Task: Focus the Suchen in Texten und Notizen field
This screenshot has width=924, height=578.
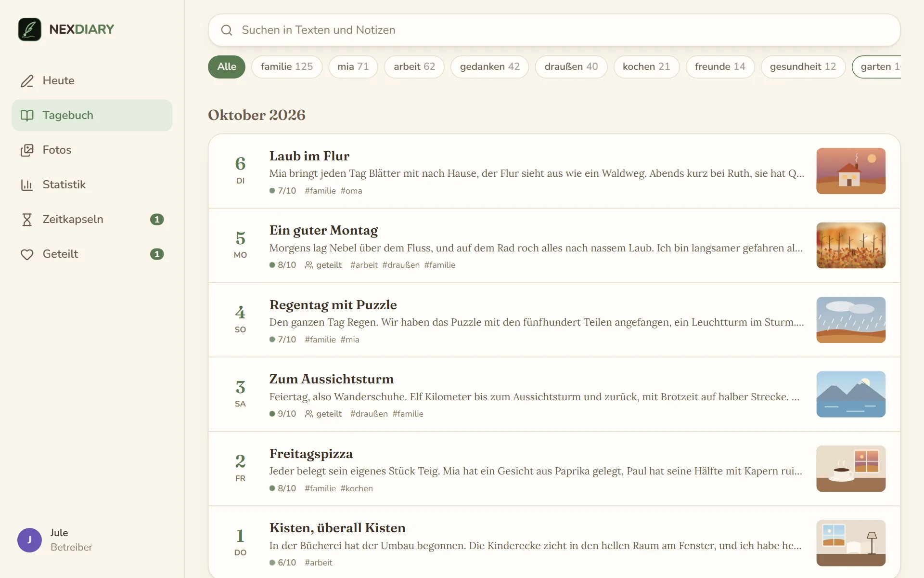Action: [554, 30]
